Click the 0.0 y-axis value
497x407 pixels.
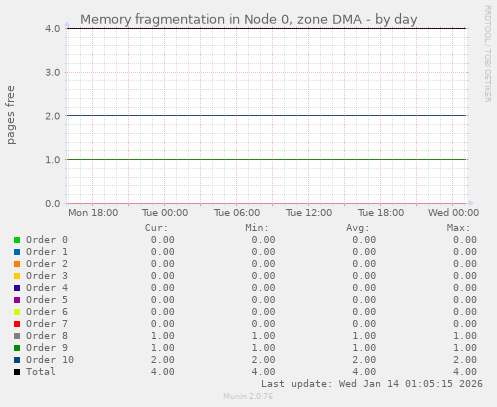pyautogui.click(x=53, y=203)
